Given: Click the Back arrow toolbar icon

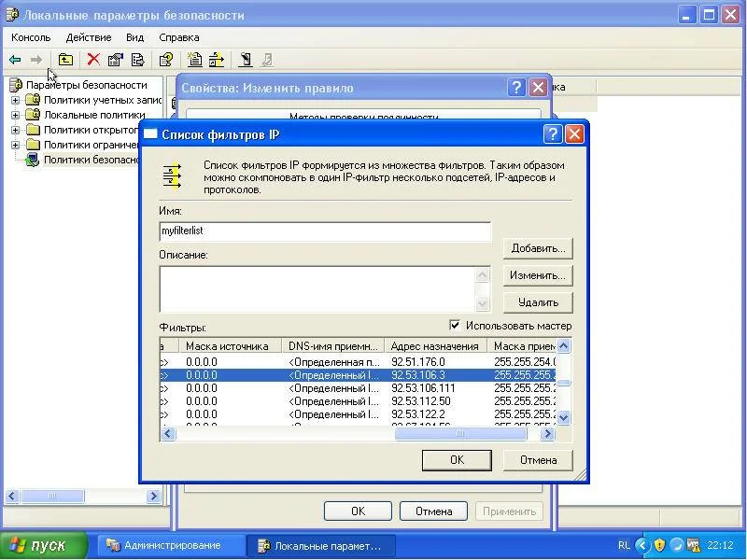Looking at the screenshot, I should (15, 60).
